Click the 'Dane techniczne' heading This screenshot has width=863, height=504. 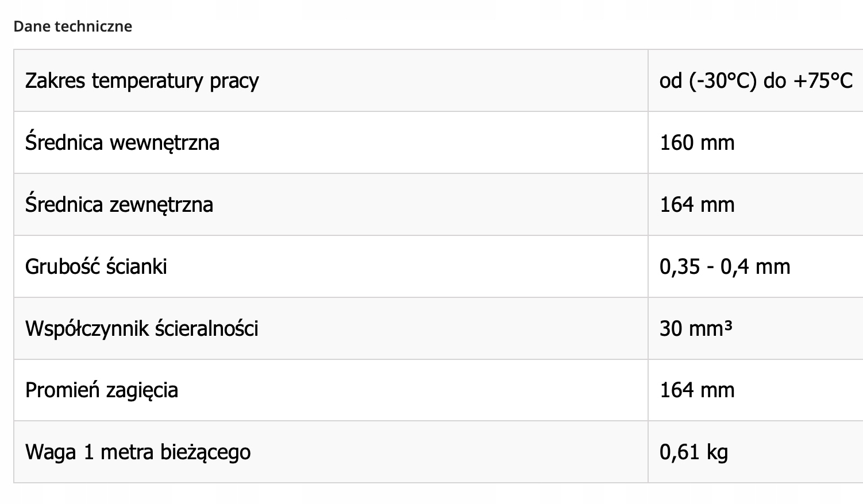pos(73,26)
